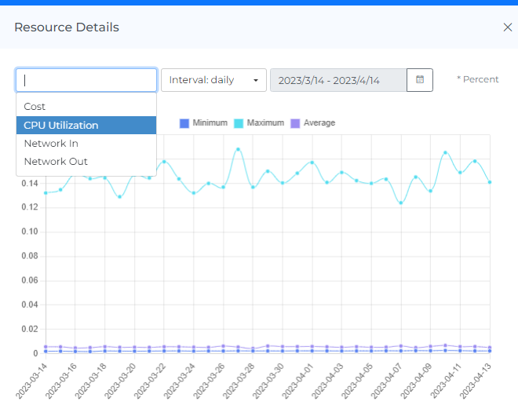The image size is (518, 420).
Task: Select first Maximum data point on 2023-03-14
Action: [46, 192]
